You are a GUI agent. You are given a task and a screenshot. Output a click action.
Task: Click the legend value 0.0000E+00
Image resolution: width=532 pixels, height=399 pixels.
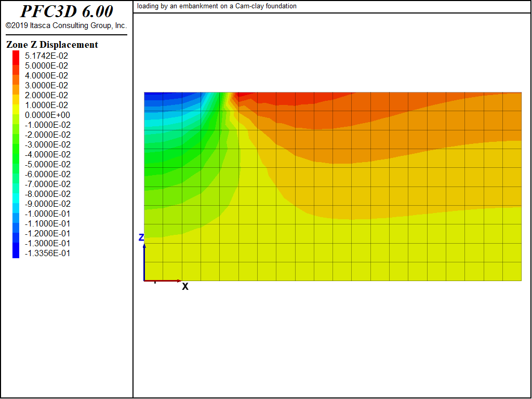47,115
